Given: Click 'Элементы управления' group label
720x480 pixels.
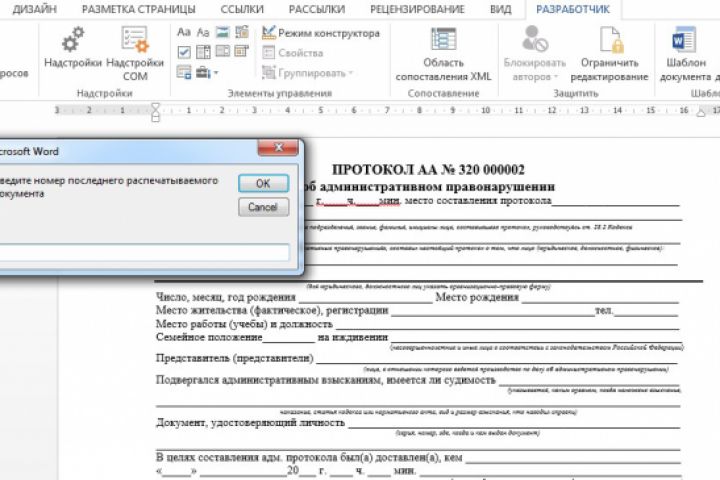Looking at the screenshot, I should [280, 93].
